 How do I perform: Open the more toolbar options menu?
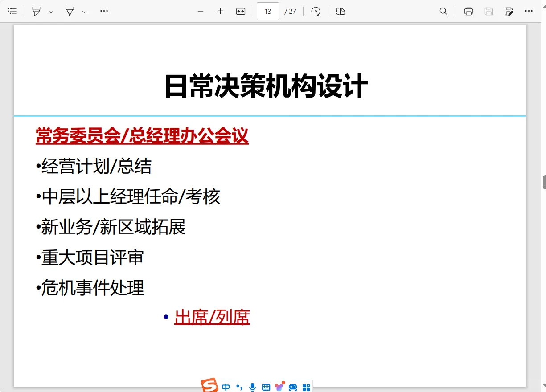[104, 11]
